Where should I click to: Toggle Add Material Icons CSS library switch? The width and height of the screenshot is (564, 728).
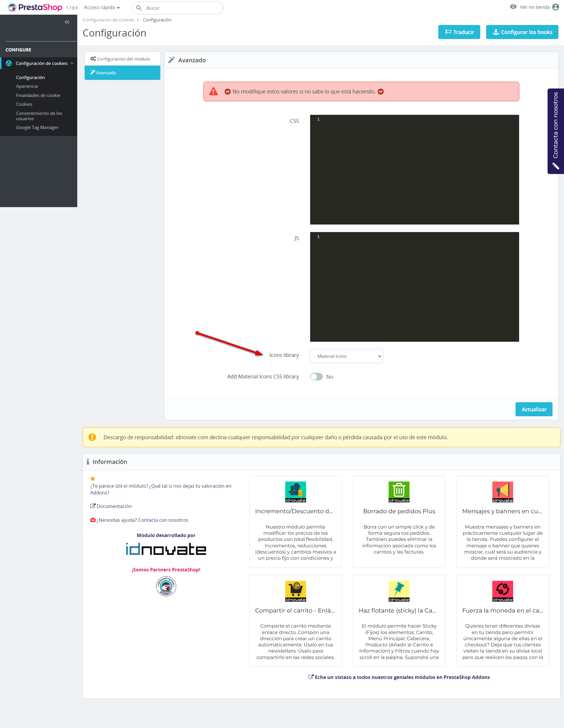click(316, 377)
